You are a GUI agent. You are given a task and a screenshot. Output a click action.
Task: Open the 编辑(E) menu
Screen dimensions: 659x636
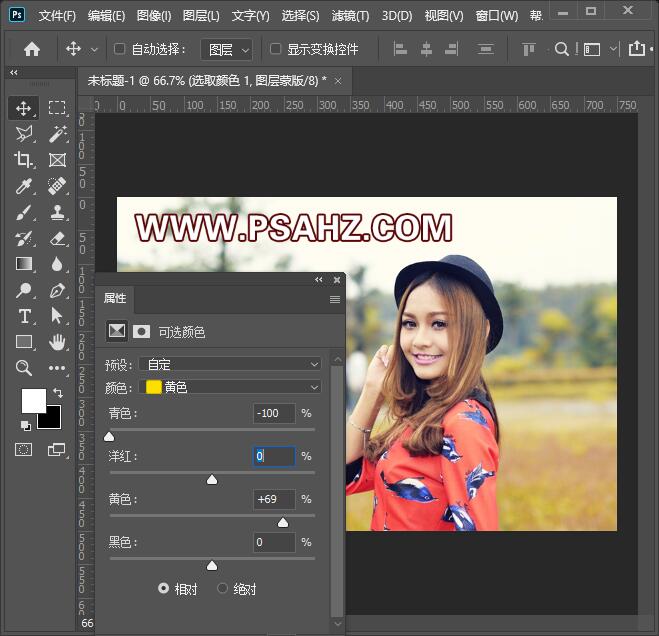coord(106,16)
